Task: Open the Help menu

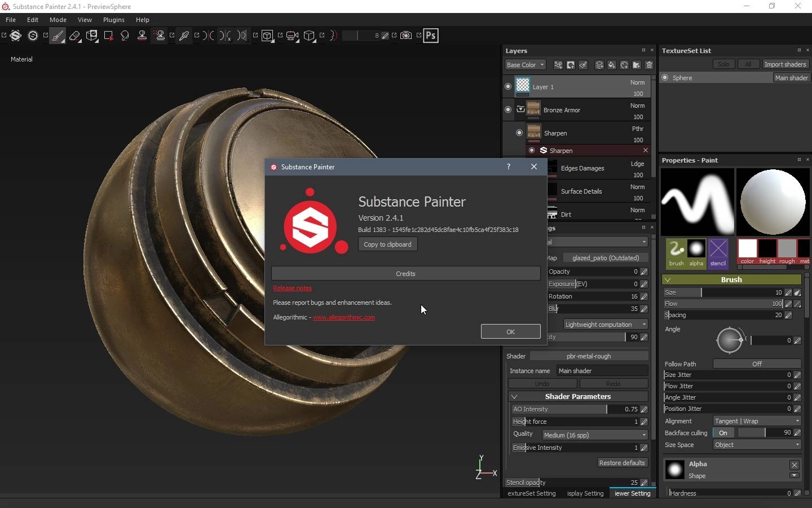Action: [x=142, y=20]
